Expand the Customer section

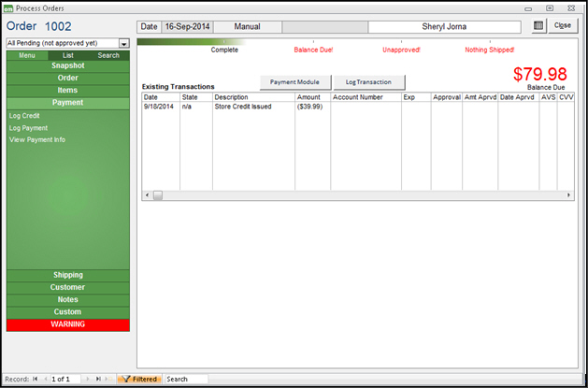67,287
